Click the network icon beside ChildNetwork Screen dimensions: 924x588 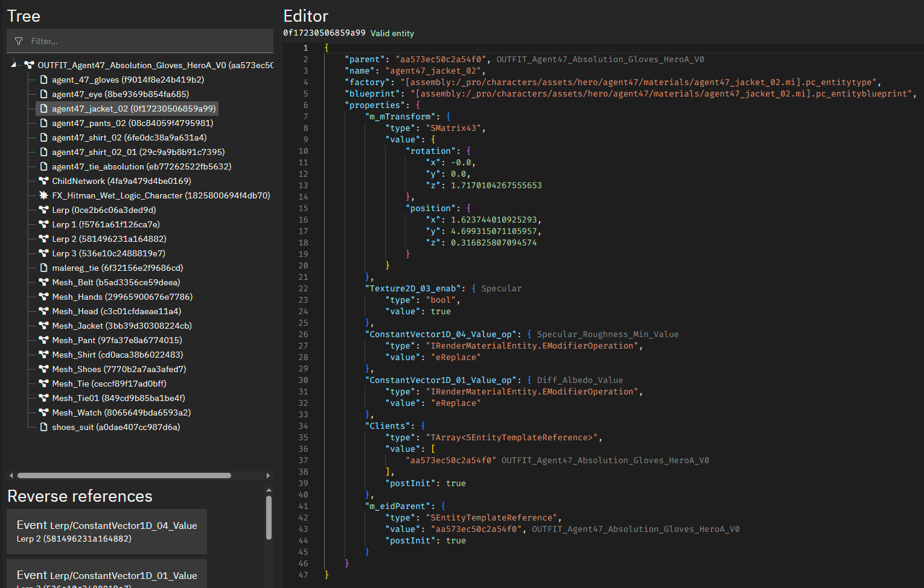point(43,181)
